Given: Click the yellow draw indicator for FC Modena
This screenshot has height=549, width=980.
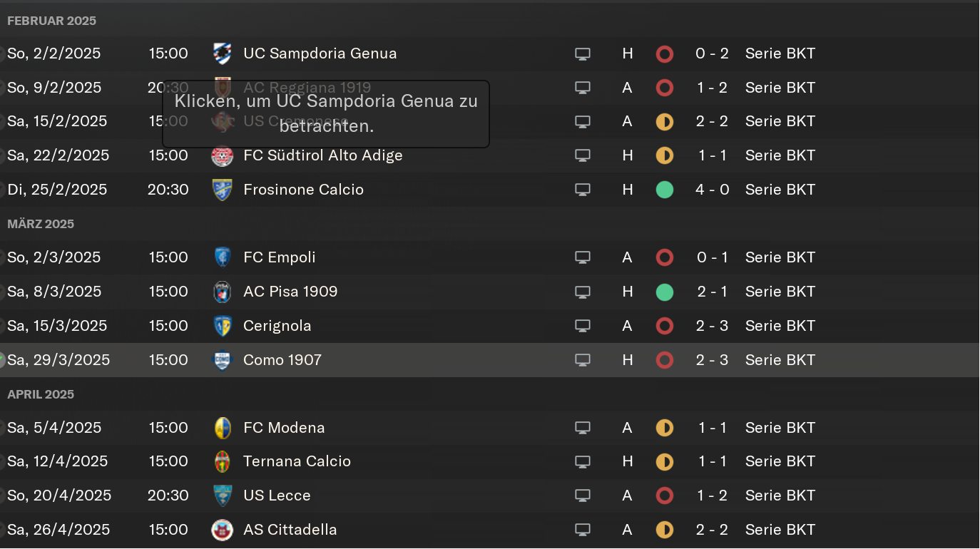Looking at the screenshot, I should click(x=665, y=428).
